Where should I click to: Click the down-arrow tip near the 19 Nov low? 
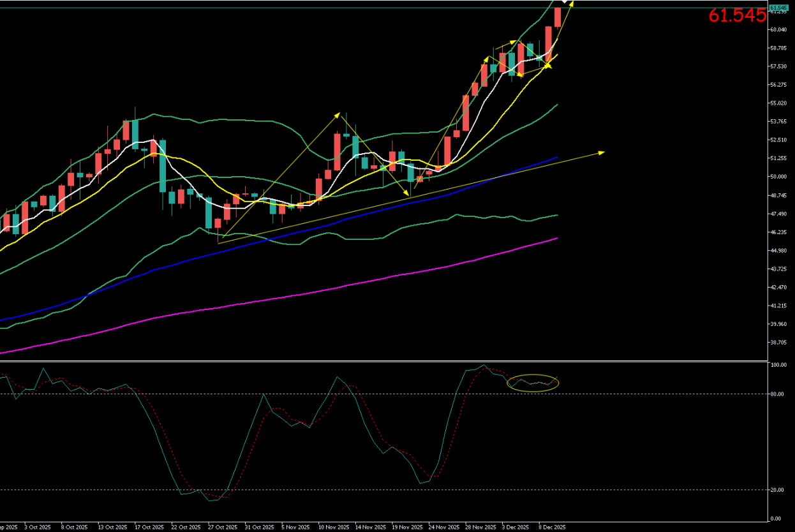(406, 193)
